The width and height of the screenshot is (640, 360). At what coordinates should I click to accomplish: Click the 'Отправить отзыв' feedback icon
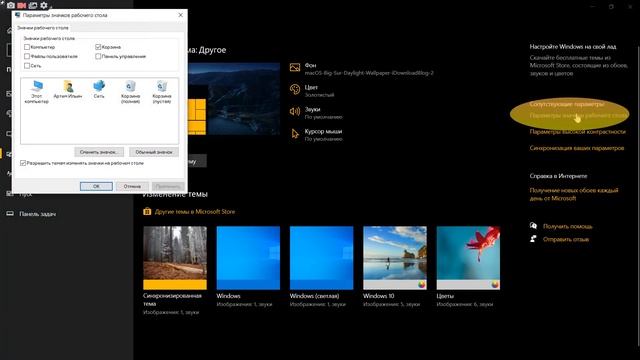pyautogui.click(x=533, y=239)
